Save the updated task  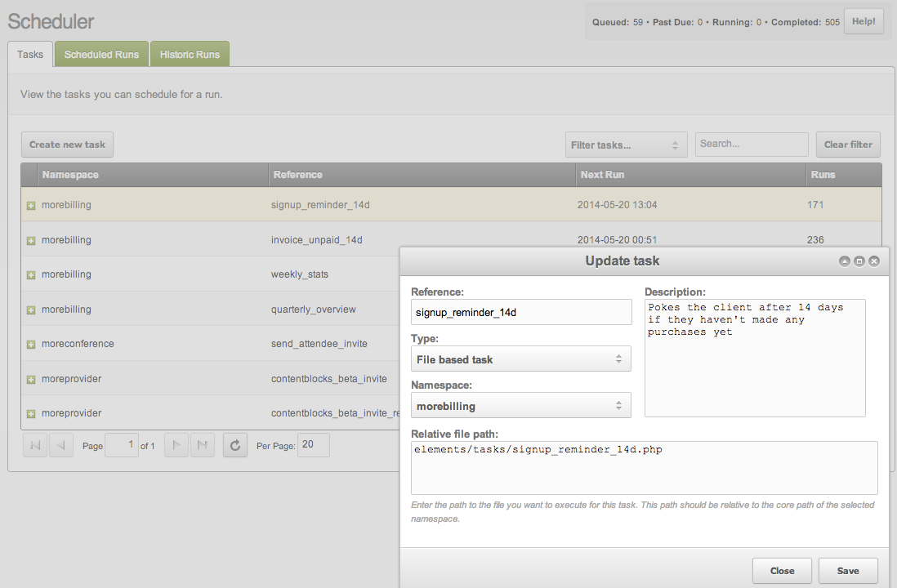pos(848,571)
